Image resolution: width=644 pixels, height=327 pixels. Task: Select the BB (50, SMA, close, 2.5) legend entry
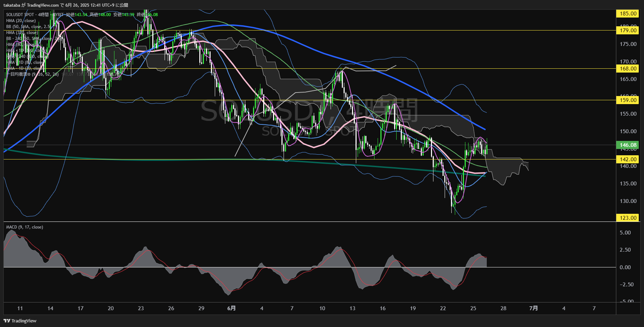point(28,27)
